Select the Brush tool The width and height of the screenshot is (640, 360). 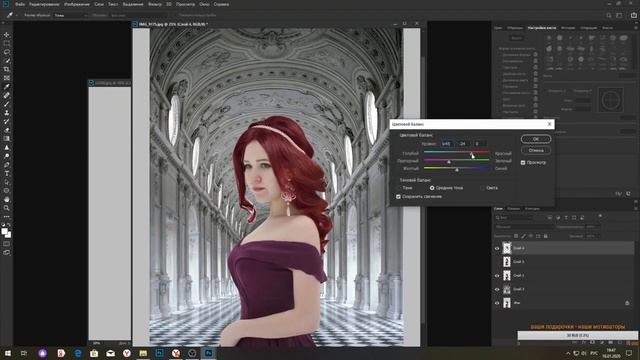pyautogui.click(x=7, y=104)
